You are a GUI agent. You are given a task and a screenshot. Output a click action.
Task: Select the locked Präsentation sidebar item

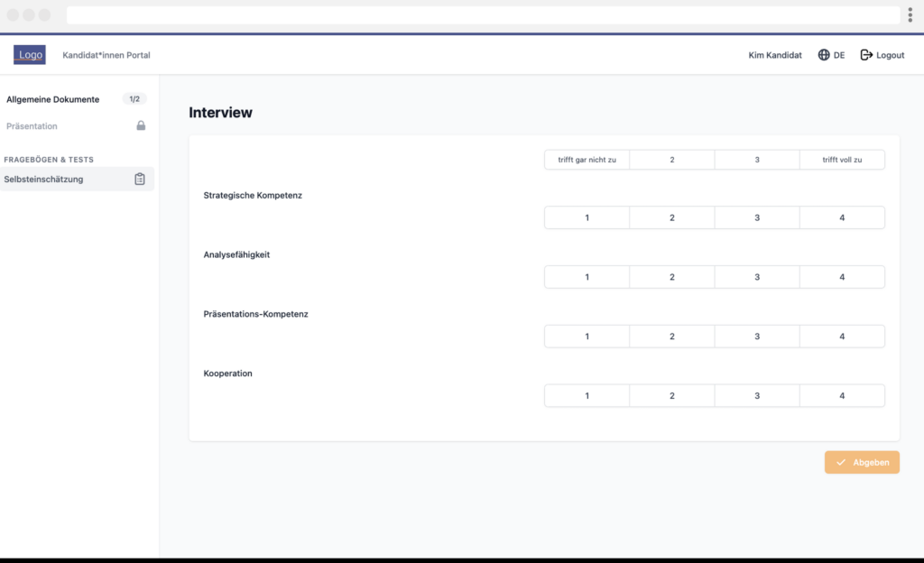32,126
